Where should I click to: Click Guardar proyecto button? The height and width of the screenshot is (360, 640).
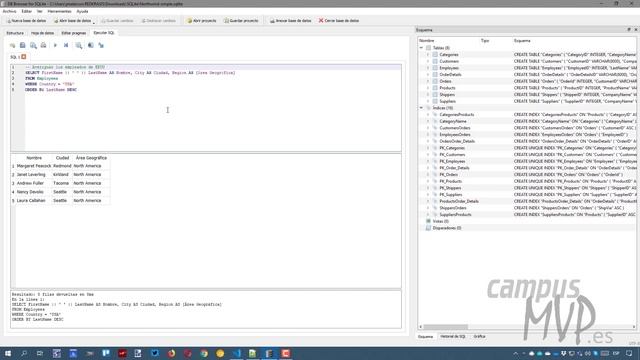(x=241, y=20)
